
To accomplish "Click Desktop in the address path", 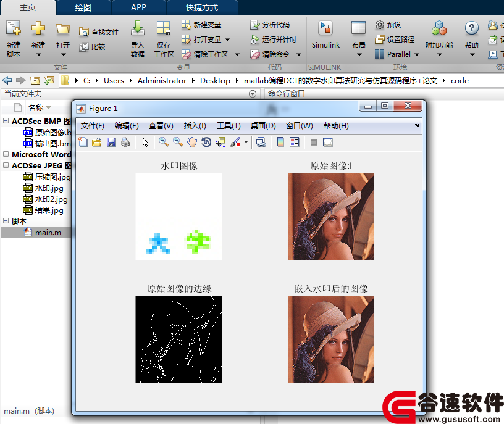I will pyautogui.click(x=215, y=81).
